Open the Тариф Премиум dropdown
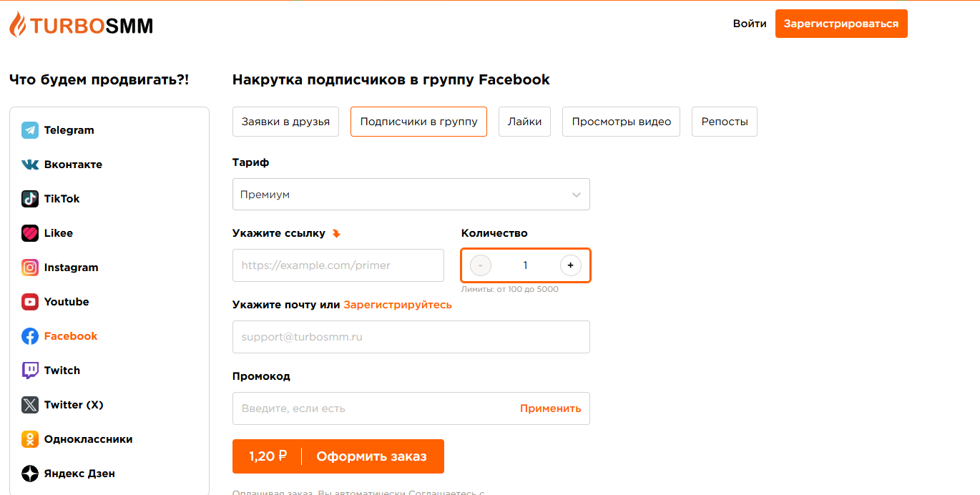The image size is (980, 495). [411, 195]
